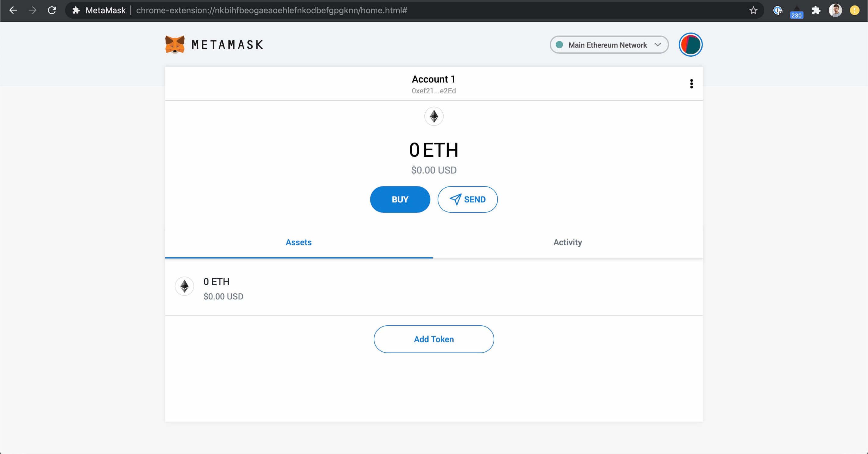Click the Add Token button

point(434,339)
